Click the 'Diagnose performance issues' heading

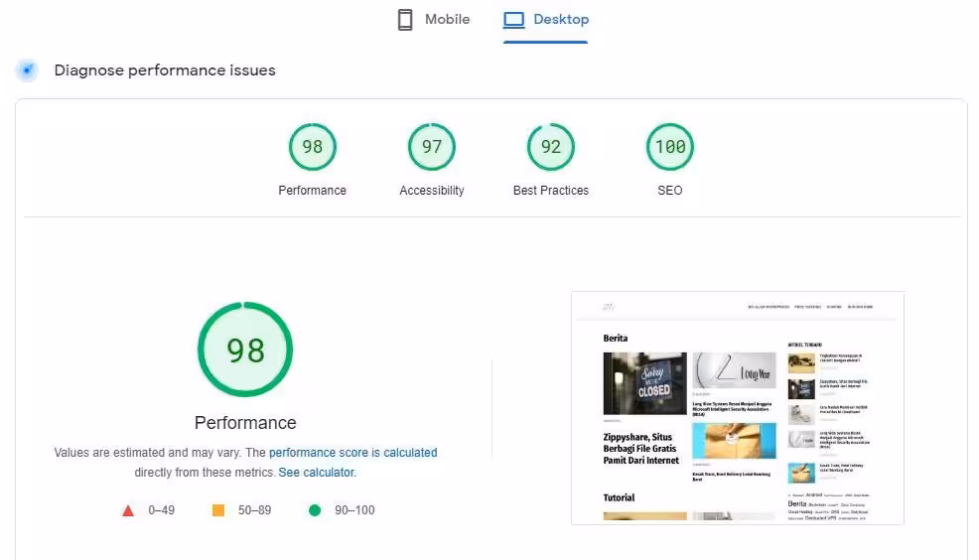(x=165, y=70)
